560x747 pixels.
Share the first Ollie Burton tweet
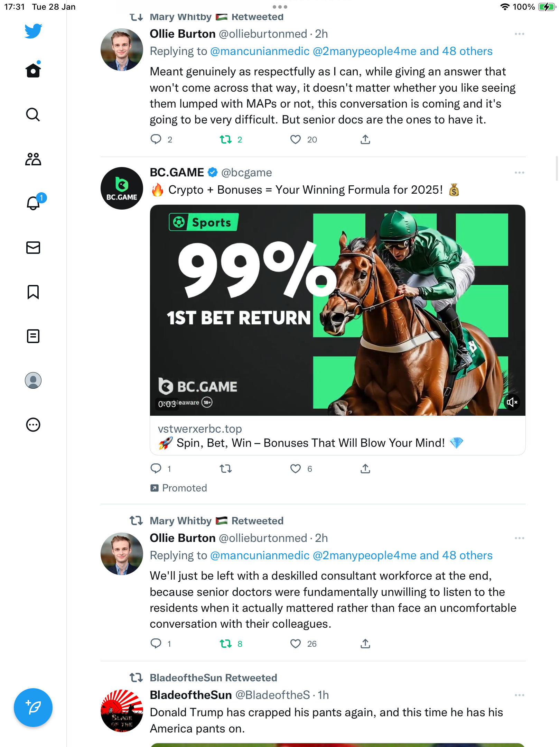pos(365,140)
